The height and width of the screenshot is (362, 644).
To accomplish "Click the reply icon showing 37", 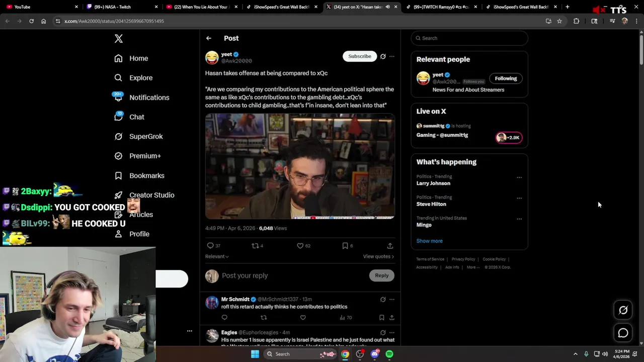I will [210, 246].
